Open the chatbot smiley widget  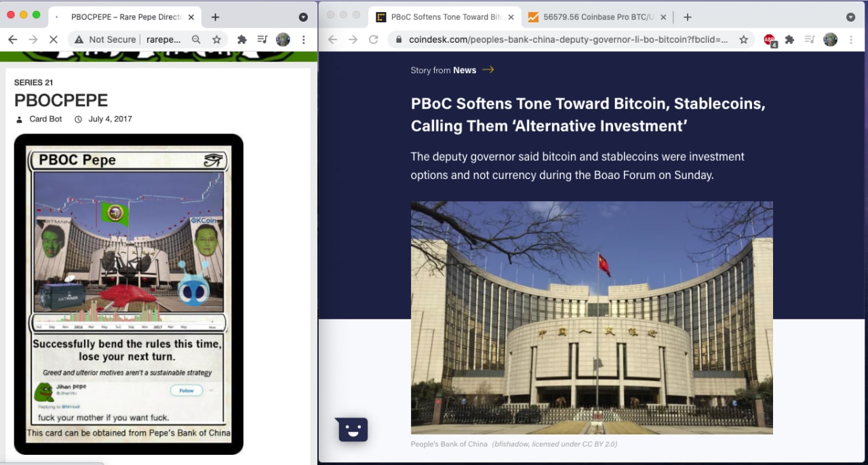coord(353,429)
